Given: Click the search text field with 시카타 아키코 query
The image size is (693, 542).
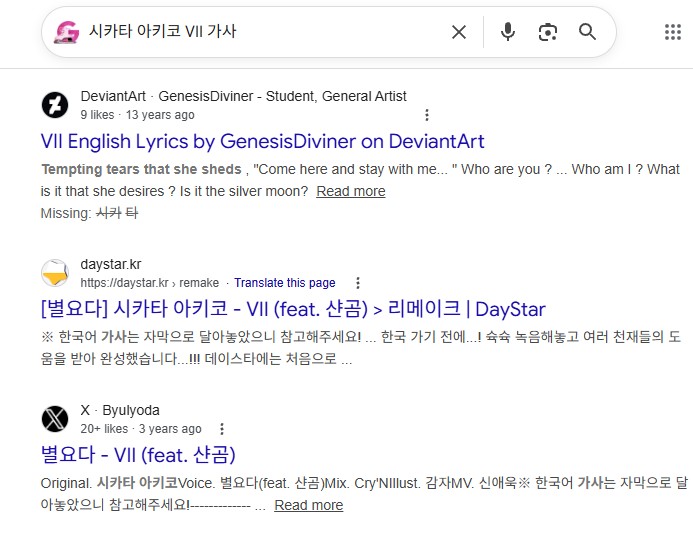Looking at the screenshot, I should 260,32.
